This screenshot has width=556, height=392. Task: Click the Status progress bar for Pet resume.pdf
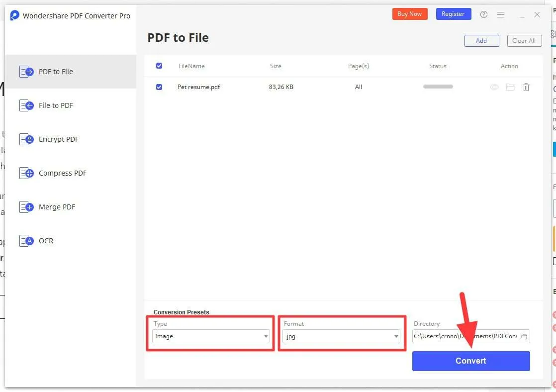click(x=438, y=87)
